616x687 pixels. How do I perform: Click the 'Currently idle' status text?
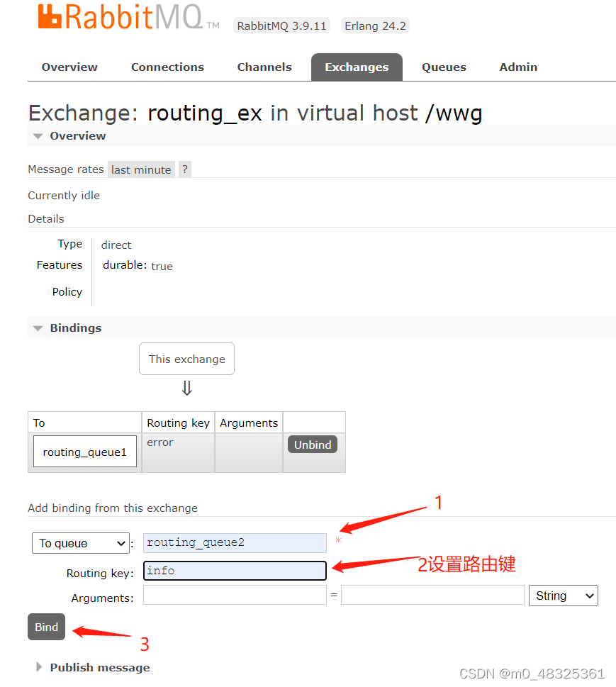click(64, 196)
